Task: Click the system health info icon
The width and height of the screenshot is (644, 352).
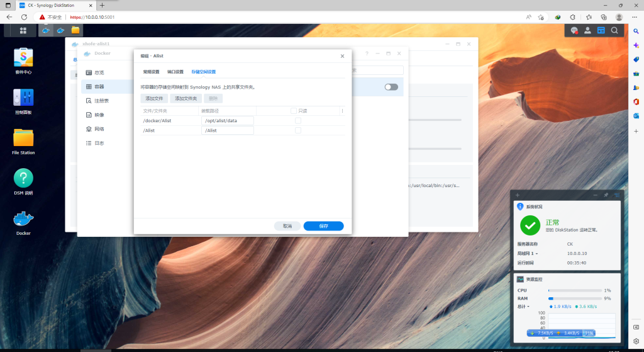Action: pyautogui.click(x=520, y=207)
